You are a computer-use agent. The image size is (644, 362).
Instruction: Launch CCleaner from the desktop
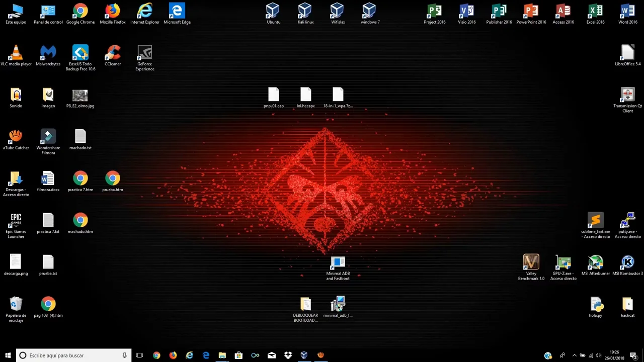(113, 54)
